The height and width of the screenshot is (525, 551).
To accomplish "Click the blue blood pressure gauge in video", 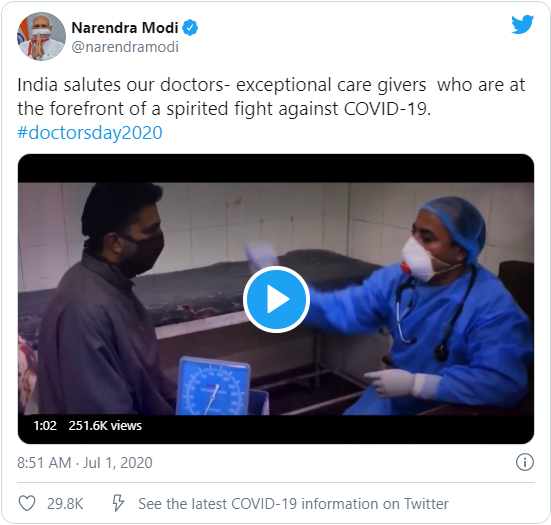I will click(214, 386).
